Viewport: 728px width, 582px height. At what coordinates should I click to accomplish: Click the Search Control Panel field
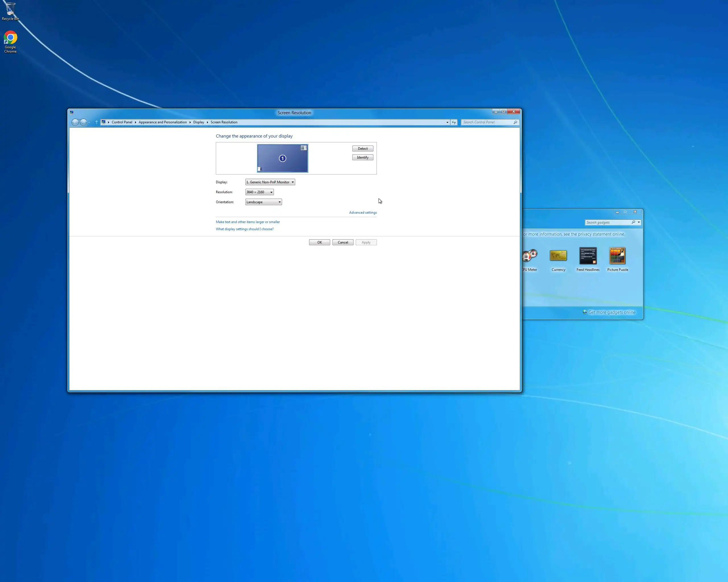click(487, 122)
